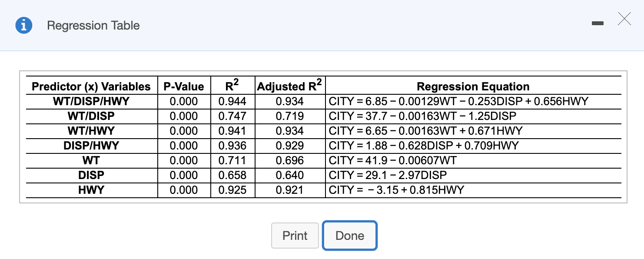Select the Adjusted R² column header
The height and width of the screenshot is (259, 644).
[x=290, y=85]
